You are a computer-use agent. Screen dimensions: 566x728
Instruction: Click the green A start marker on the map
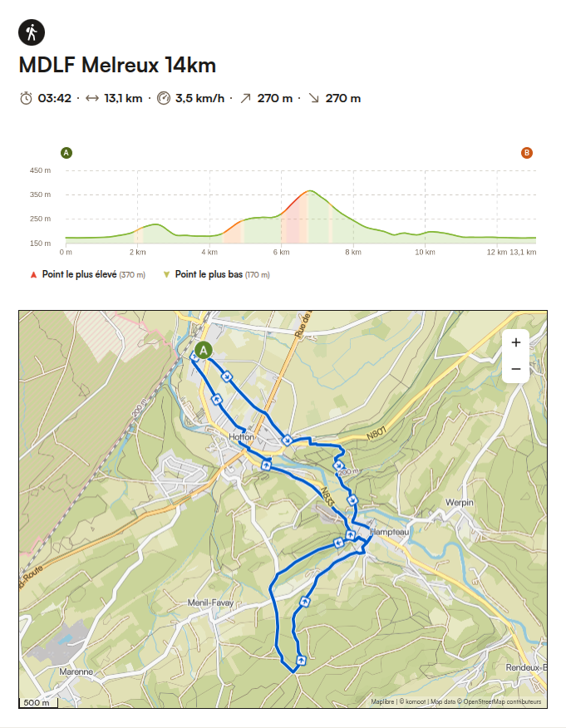[204, 350]
